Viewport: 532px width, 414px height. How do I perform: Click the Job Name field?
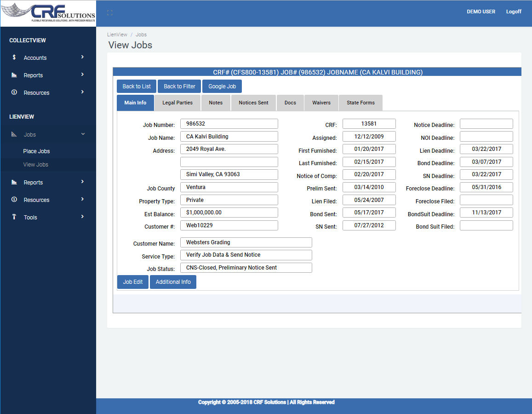[229, 137]
